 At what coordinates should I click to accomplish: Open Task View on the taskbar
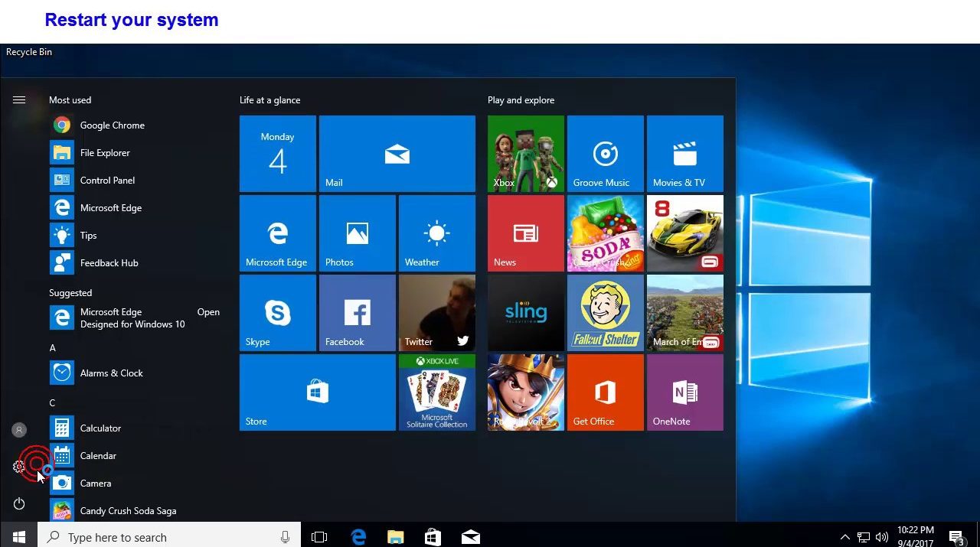[x=319, y=537]
